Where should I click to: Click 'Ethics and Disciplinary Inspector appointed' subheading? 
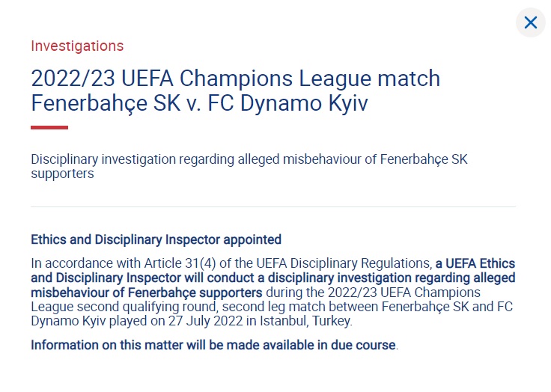(x=156, y=239)
